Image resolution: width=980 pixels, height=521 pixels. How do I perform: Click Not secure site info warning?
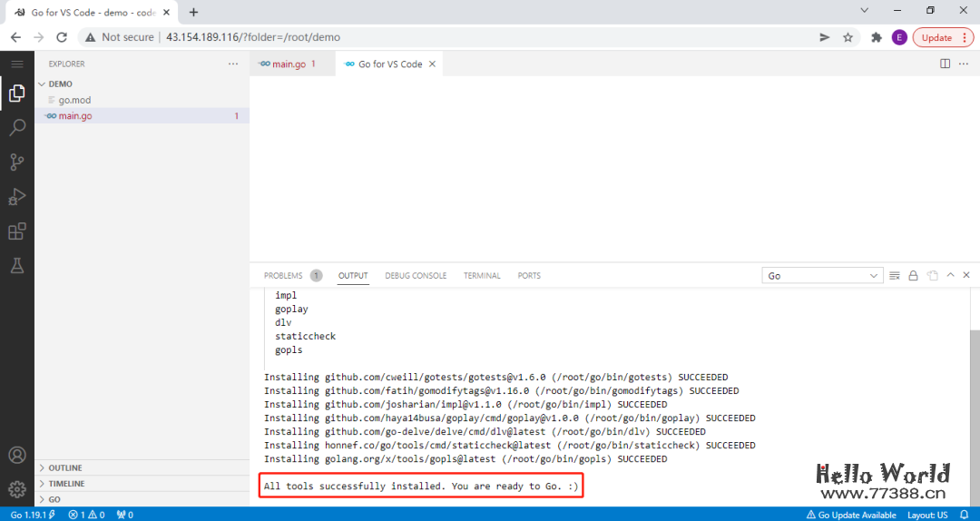pos(120,37)
